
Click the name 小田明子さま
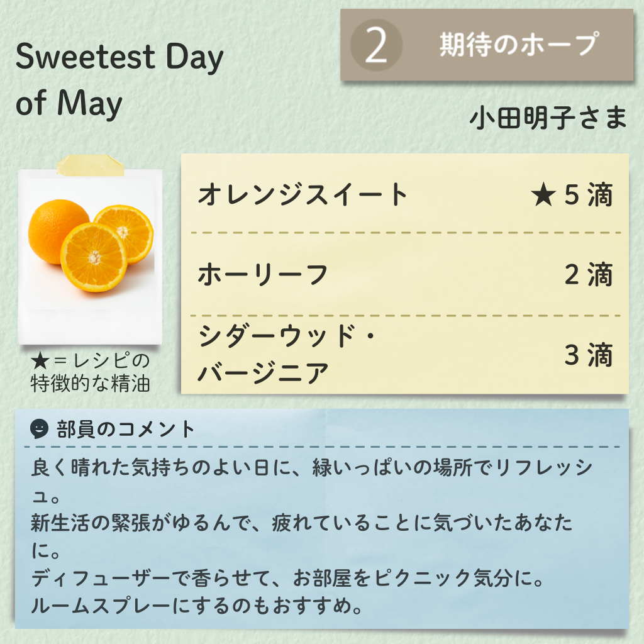click(548, 118)
